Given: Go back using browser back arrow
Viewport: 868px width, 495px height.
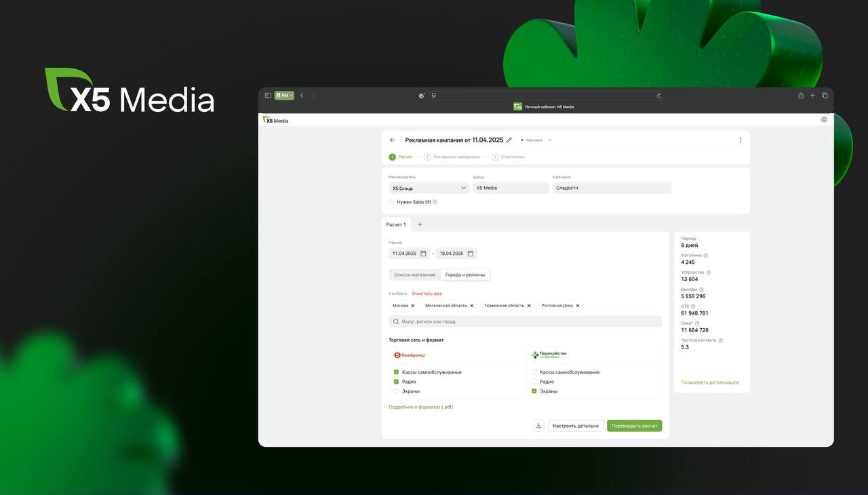Looking at the screenshot, I should point(302,96).
